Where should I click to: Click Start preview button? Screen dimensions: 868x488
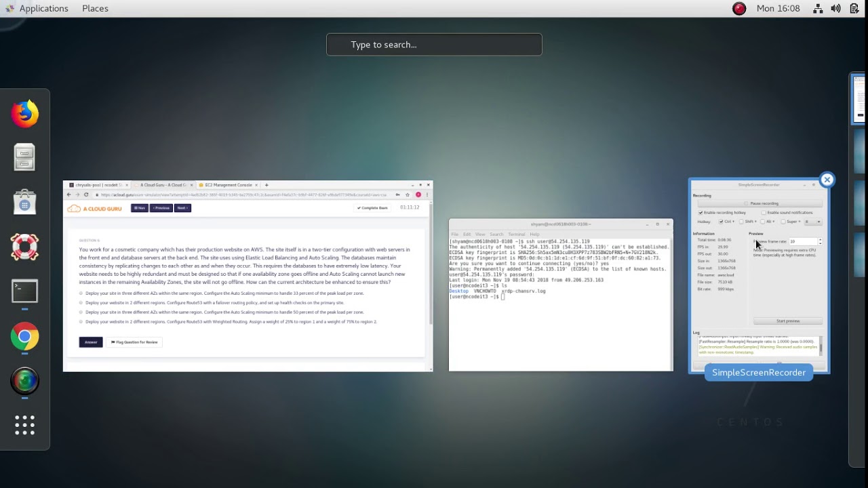(x=788, y=321)
